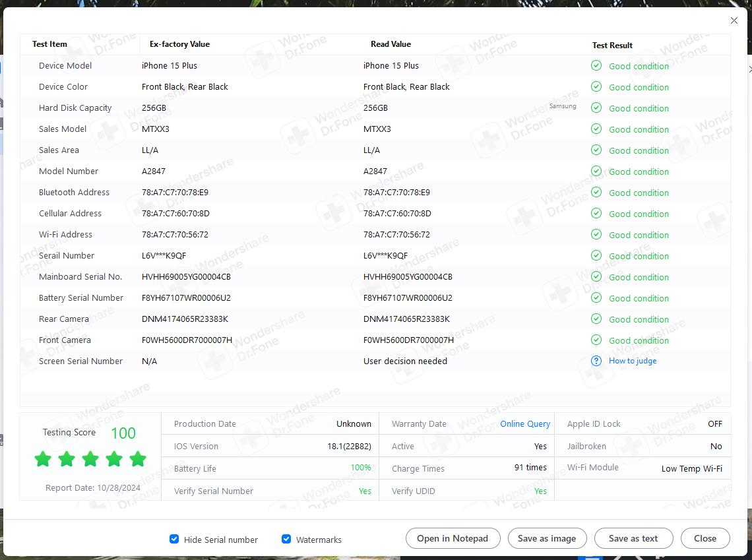Save the report using Save as image
Screen dimensions: 752x560
[547, 538]
